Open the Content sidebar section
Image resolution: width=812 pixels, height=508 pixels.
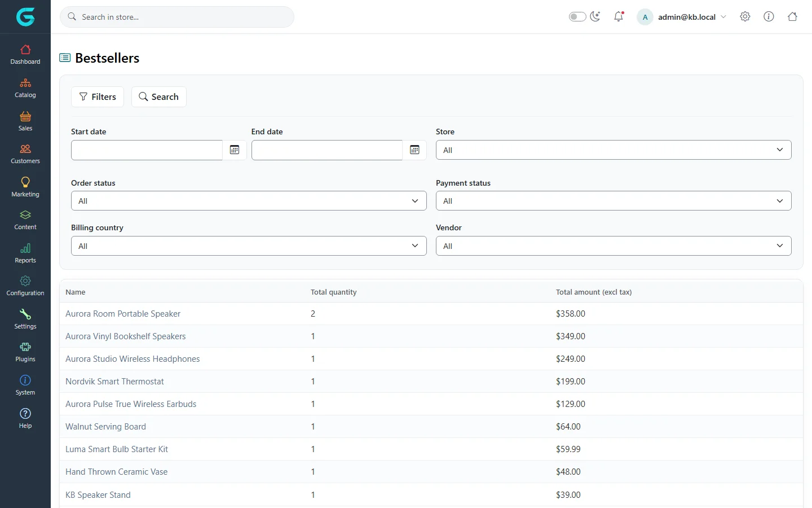click(x=25, y=220)
